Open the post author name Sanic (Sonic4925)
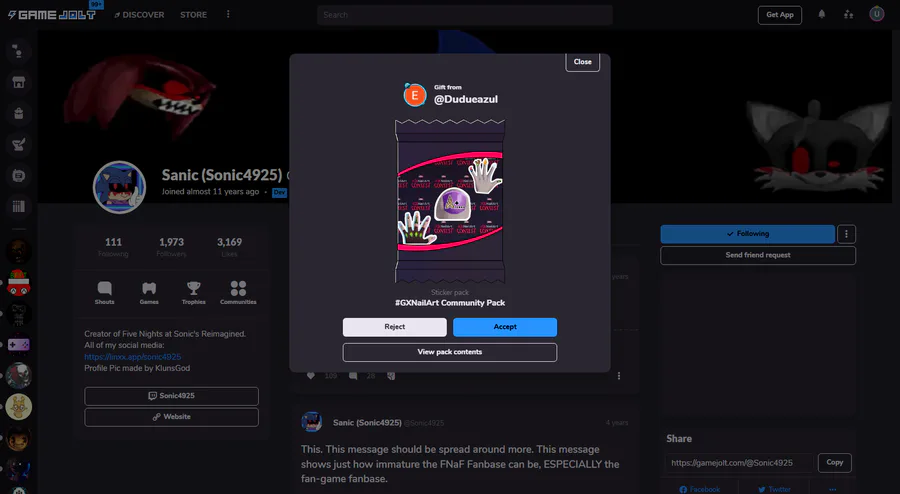 367,423
